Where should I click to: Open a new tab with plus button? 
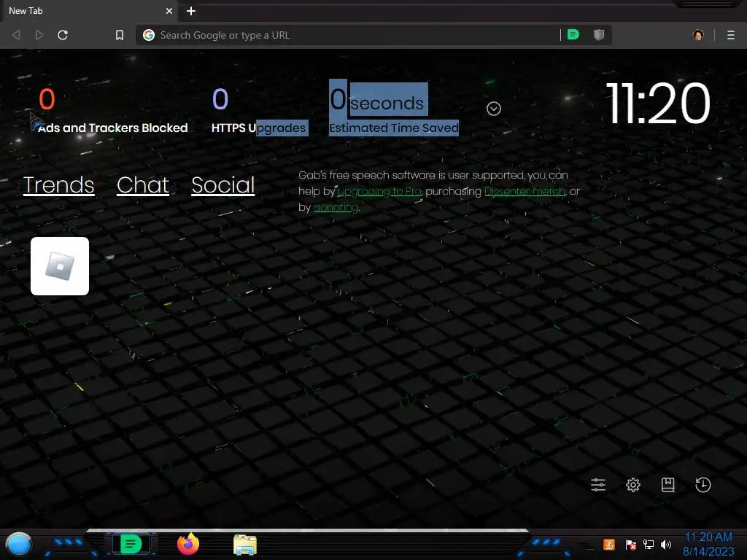click(191, 11)
